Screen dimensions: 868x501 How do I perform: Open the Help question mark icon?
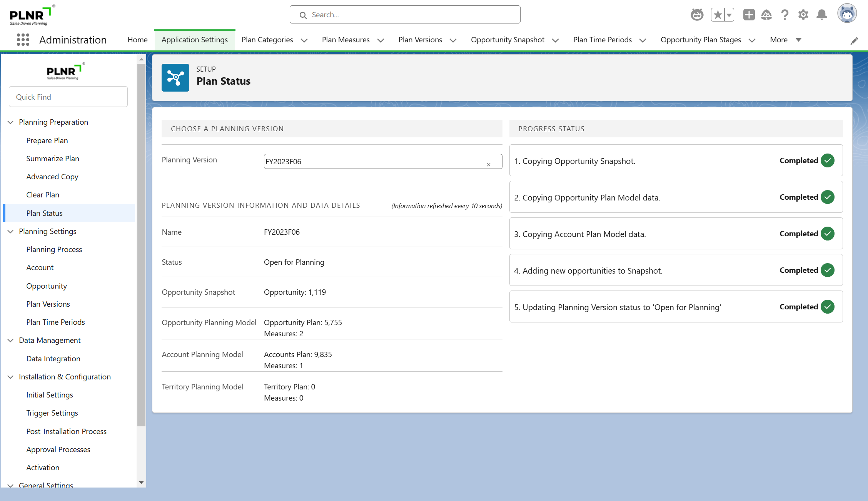coord(785,15)
